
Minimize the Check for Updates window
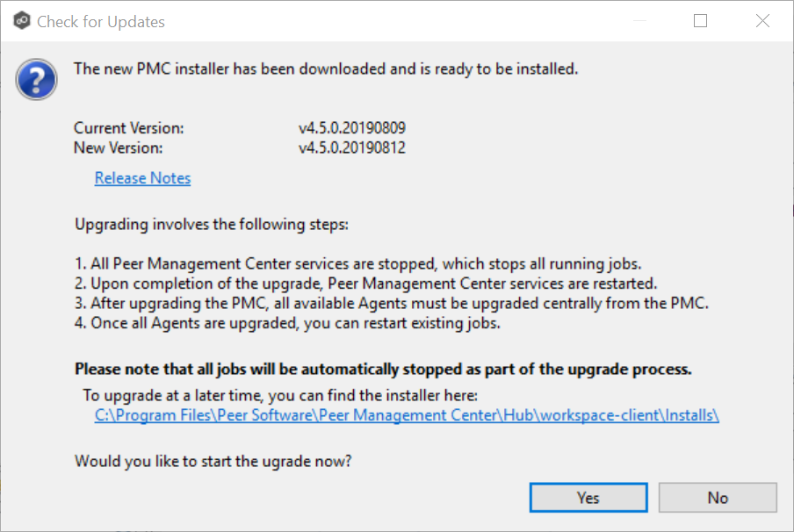640,21
